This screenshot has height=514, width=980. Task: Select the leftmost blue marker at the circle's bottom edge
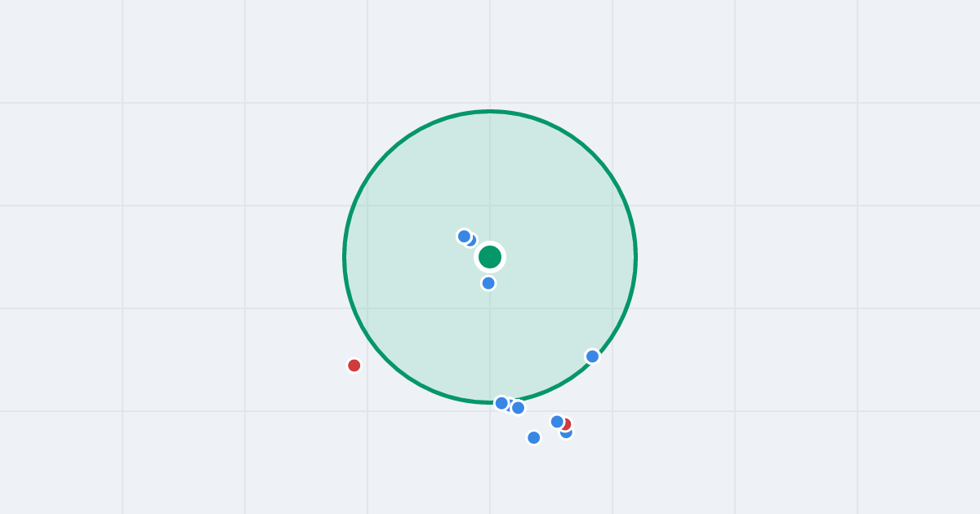[501, 403]
